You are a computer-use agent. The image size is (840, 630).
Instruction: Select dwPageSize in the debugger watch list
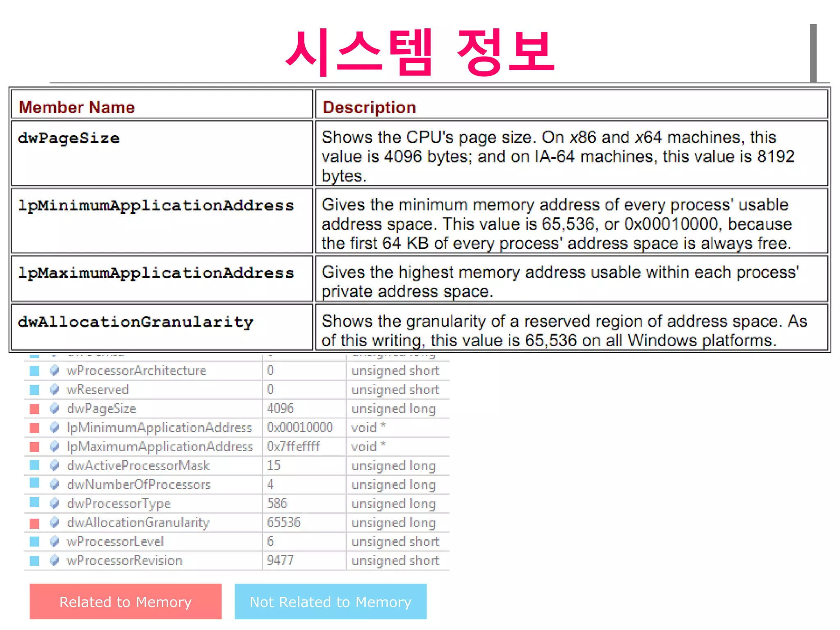pos(101,409)
